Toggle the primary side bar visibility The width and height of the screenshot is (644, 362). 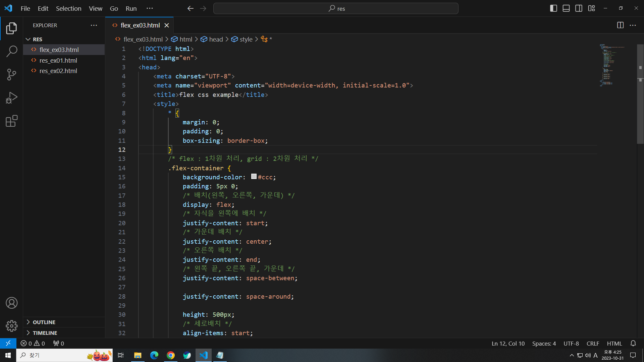(553, 8)
